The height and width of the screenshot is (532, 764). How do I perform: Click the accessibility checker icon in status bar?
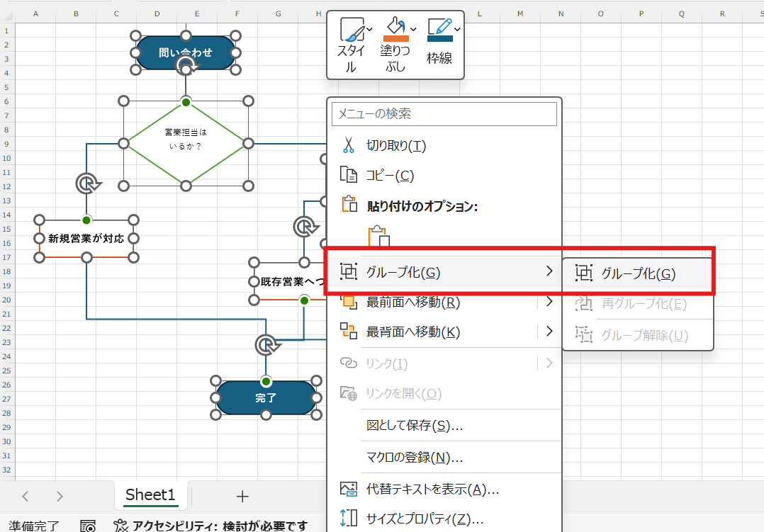pos(122,526)
